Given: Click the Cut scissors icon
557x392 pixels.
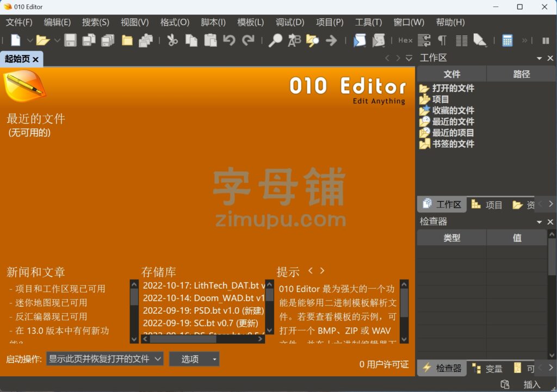Looking at the screenshot, I should [172, 40].
